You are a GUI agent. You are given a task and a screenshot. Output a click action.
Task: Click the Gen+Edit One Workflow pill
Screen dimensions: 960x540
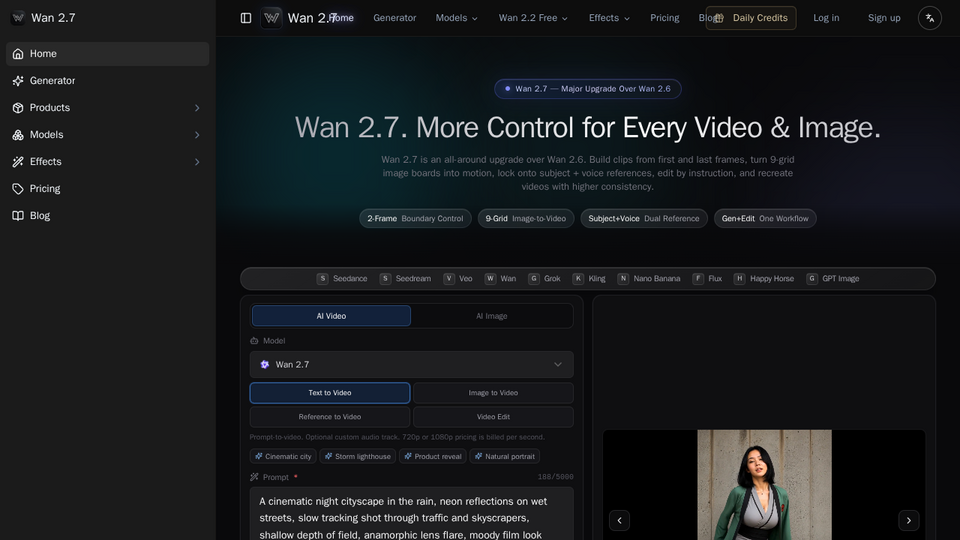(x=765, y=219)
